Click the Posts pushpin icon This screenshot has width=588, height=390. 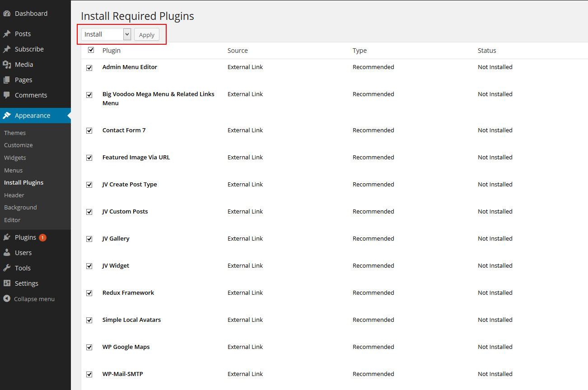tap(7, 34)
